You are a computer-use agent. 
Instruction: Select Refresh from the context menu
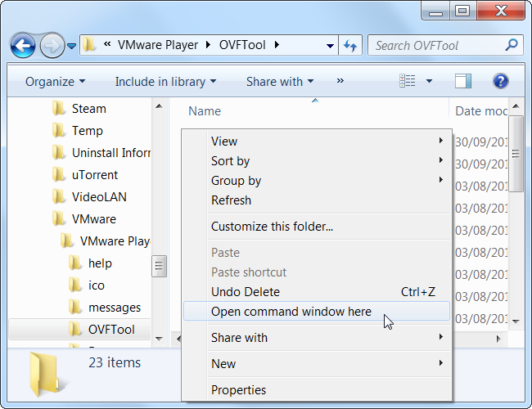231,200
